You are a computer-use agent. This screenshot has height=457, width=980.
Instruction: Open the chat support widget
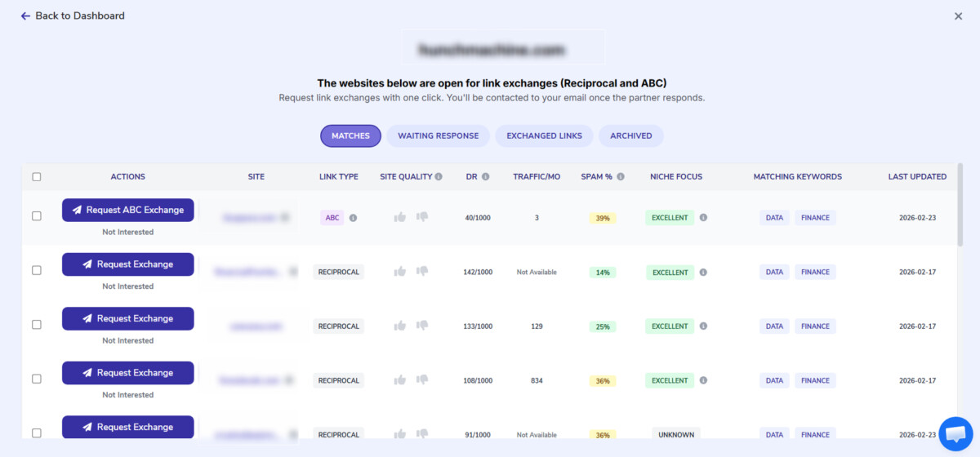tap(955, 433)
